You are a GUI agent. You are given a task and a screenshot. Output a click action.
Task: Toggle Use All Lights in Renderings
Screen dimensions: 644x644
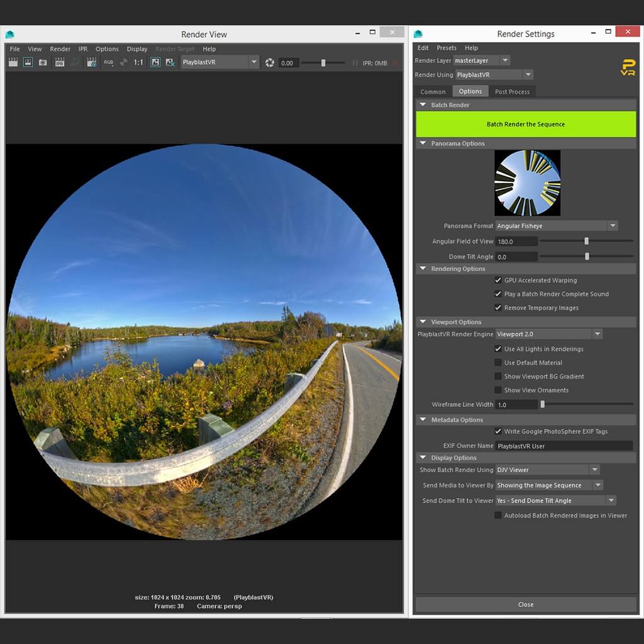[x=498, y=348]
